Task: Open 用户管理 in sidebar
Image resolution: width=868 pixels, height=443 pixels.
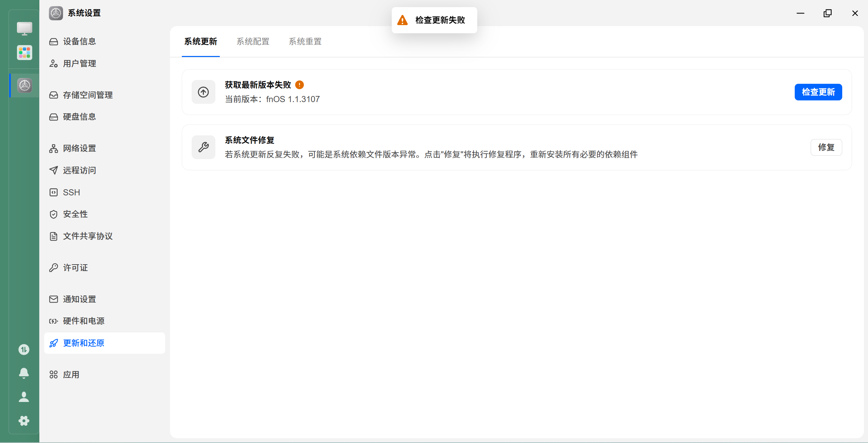Action: pyautogui.click(x=104, y=63)
